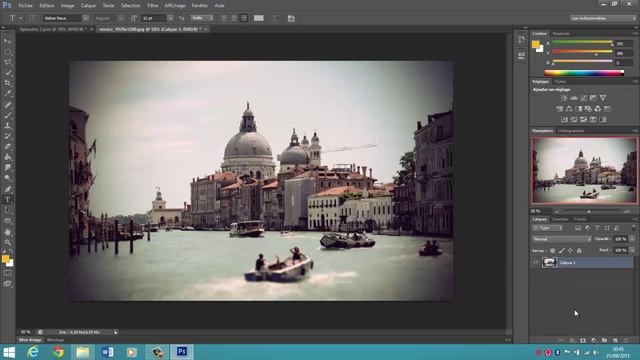Toggle pixel layer filter in Layers panel
This screenshot has width=640, height=360.
pos(578,228)
